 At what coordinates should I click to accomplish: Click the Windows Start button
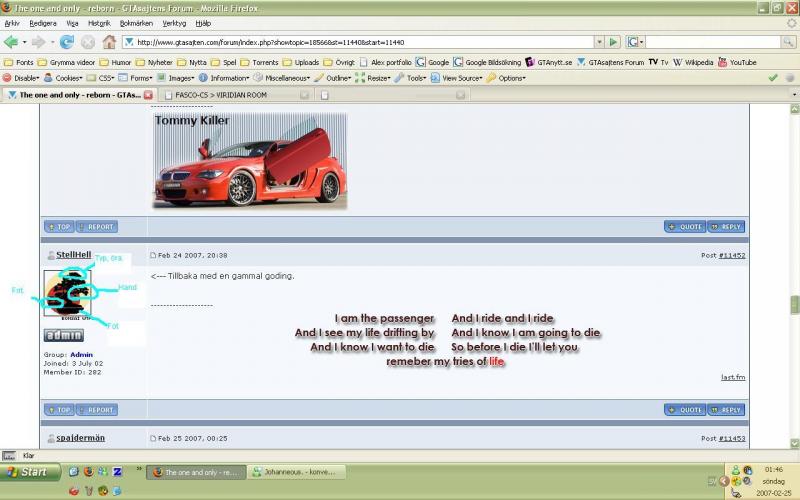27,471
